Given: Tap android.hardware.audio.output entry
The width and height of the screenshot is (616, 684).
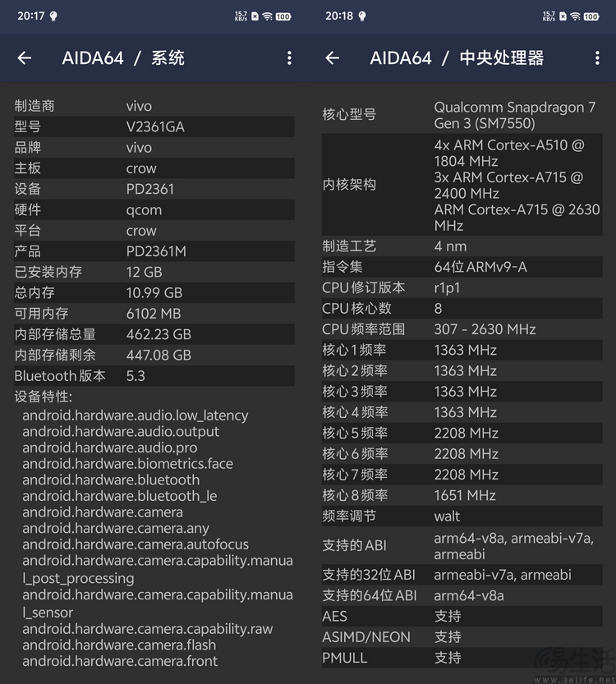Looking at the screenshot, I should (x=121, y=431).
